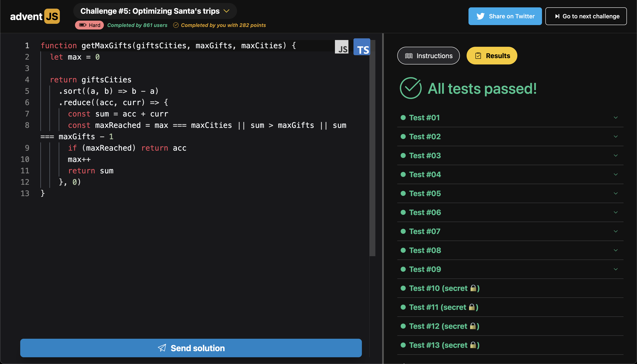Click the lock icon on Test #12
Image resolution: width=637 pixels, height=364 pixels.
pyautogui.click(x=473, y=326)
